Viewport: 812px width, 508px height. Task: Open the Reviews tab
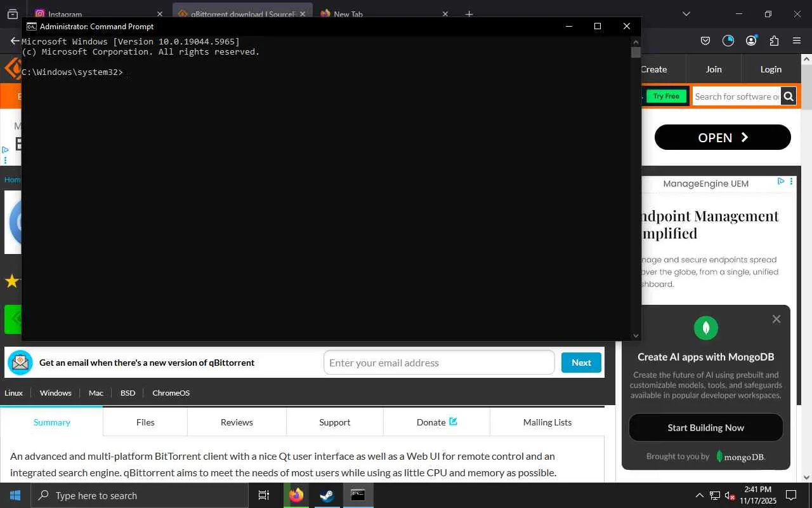[237, 422]
